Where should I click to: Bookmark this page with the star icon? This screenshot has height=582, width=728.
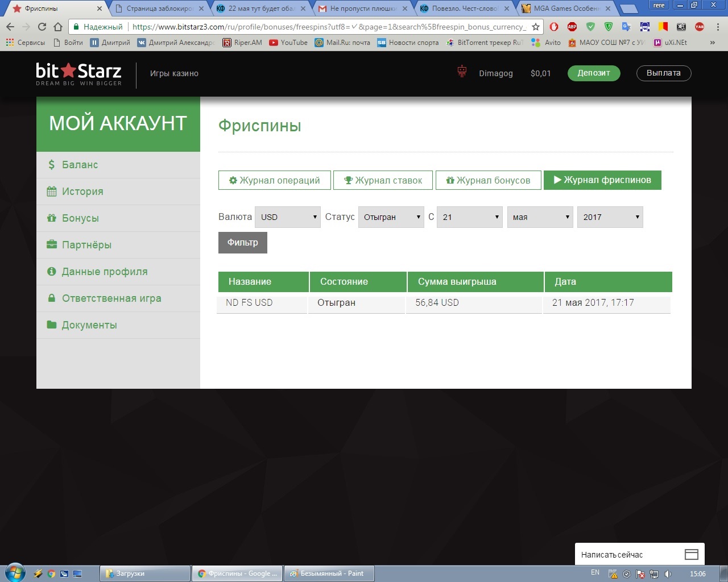[x=536, y=27]
